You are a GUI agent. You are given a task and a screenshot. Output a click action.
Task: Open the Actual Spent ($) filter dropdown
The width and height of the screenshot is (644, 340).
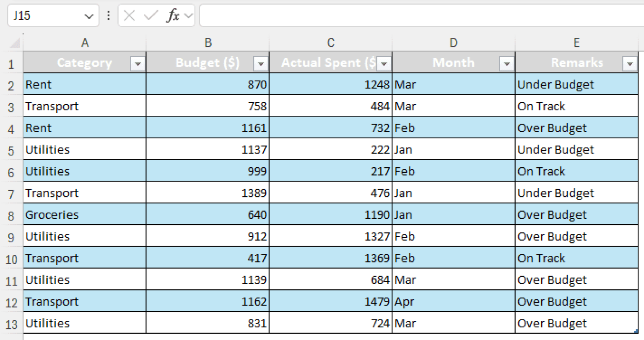(384, 64)
